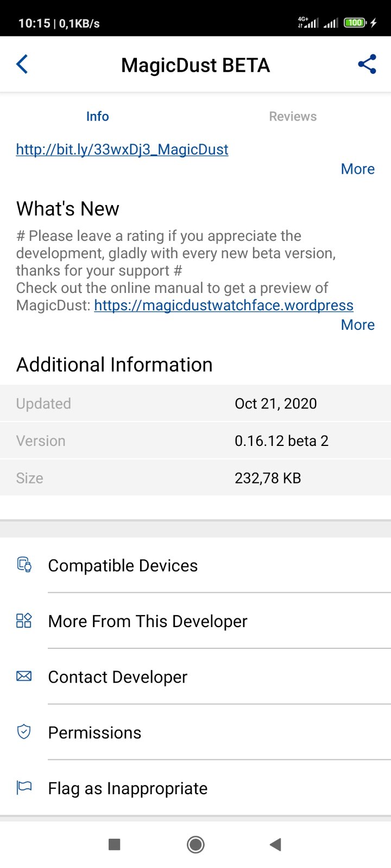
Task: Tap the back arrow in header
Action: point(22,65)
